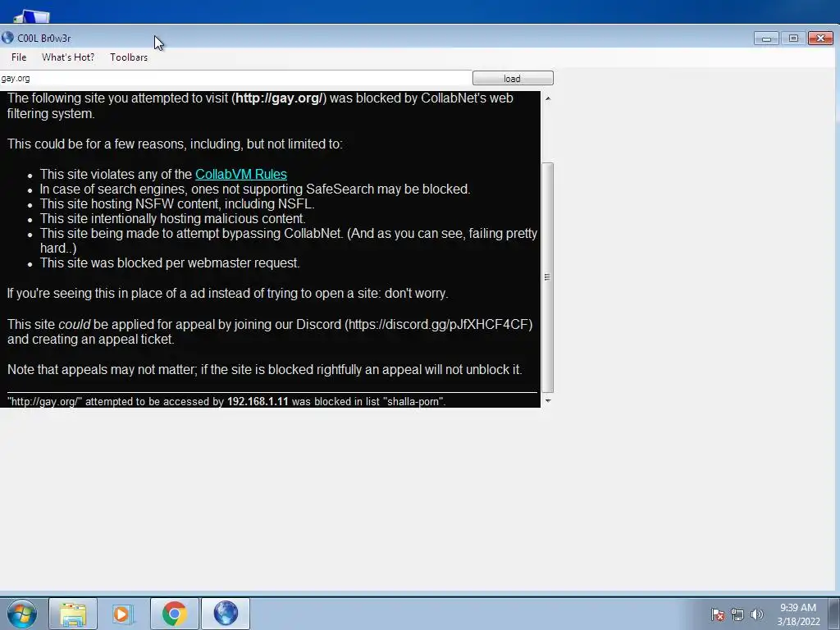Viewport: 840px width, 630px height.
Task: Click the volume speaker tray icon
Action: click(x=757, y=614)
